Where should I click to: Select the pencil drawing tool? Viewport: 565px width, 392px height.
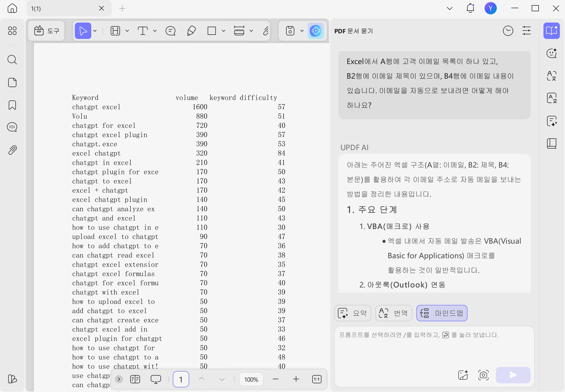pos(191,31)
